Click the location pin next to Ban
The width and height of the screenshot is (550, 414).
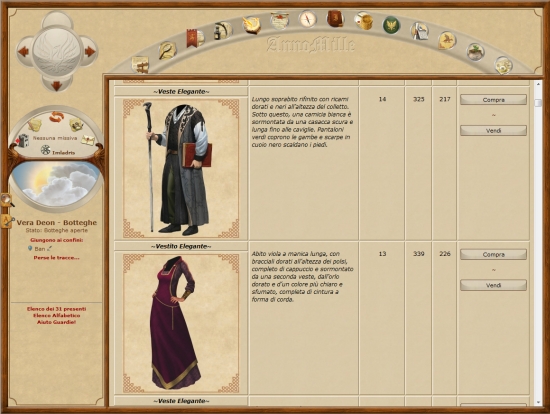point(30,248)
